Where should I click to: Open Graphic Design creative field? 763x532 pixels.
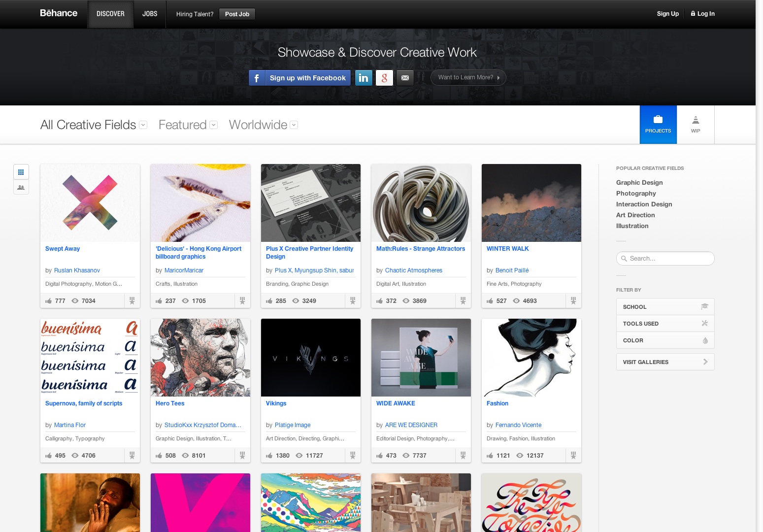[639, 183]
